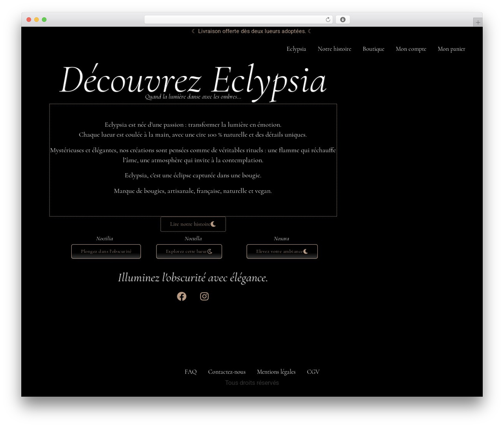Click the Tous droits réservés text
This screenshot has width=504, height=427.
click(x=252, y=383)
